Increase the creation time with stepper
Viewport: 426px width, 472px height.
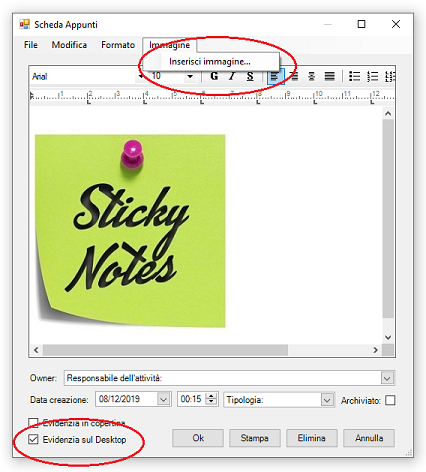click(211, 396)
